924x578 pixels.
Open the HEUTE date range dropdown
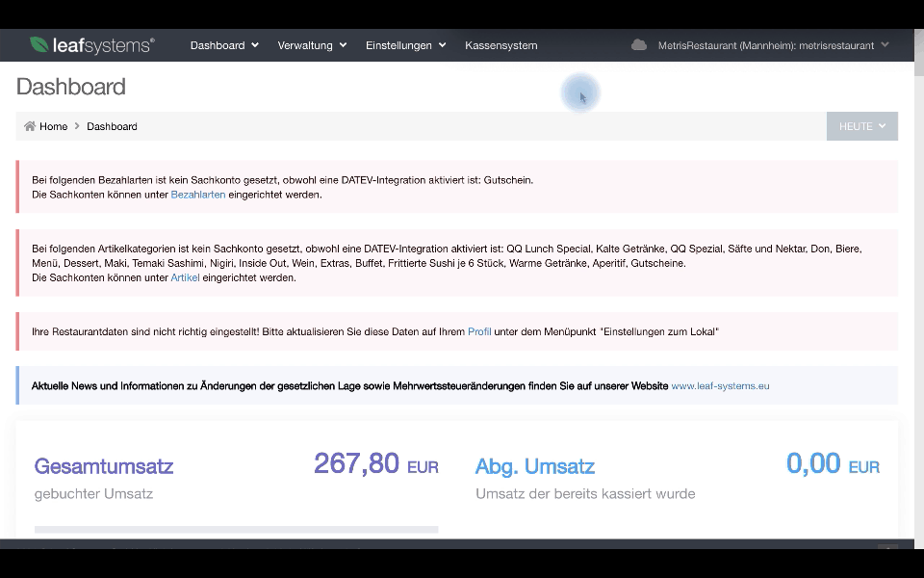[861, 125]
